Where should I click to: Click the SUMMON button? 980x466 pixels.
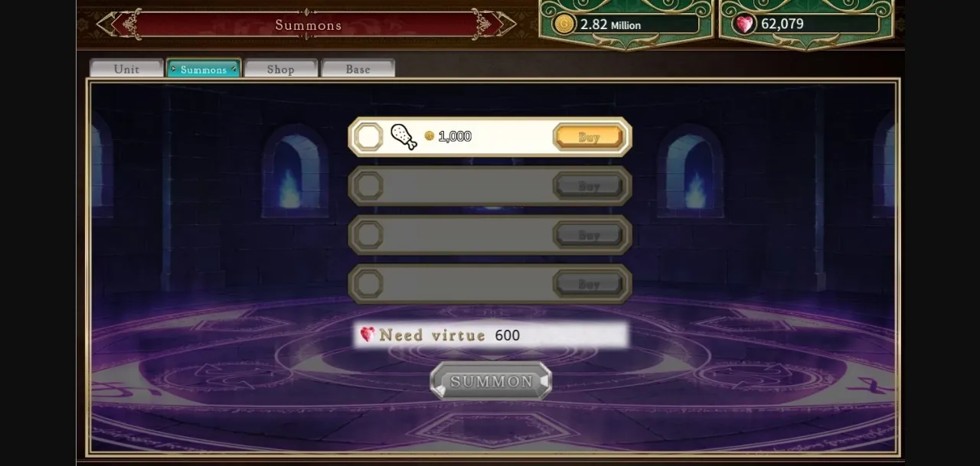point(491,381)
